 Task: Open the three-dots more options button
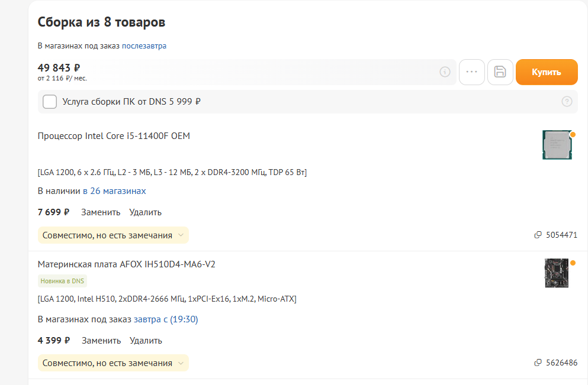472,72
